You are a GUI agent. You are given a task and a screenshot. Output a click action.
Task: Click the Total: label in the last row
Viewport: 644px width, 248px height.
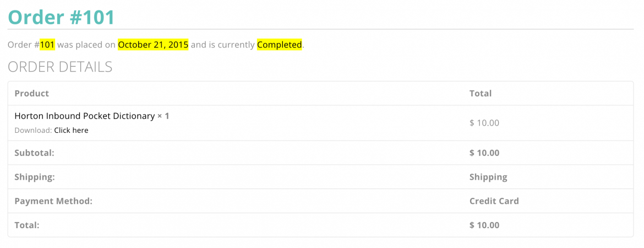tap(27, 225)
